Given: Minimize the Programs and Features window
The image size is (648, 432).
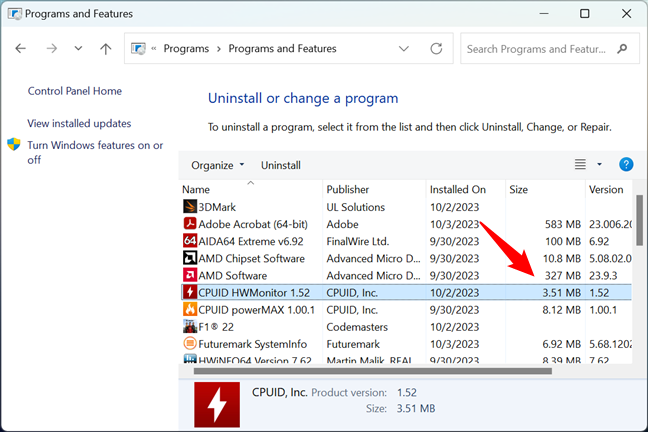Looking at the screenshot, I should pos(544,14).
